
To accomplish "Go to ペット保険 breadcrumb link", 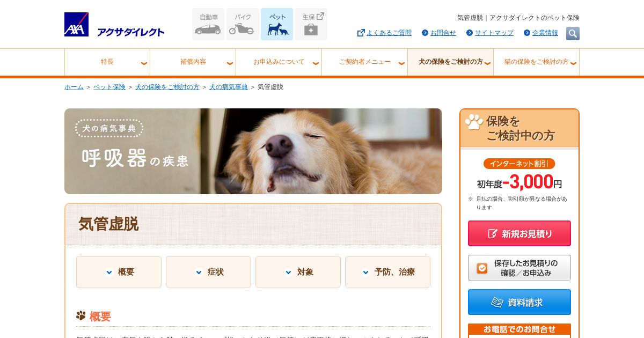I will tap(109, 87).
